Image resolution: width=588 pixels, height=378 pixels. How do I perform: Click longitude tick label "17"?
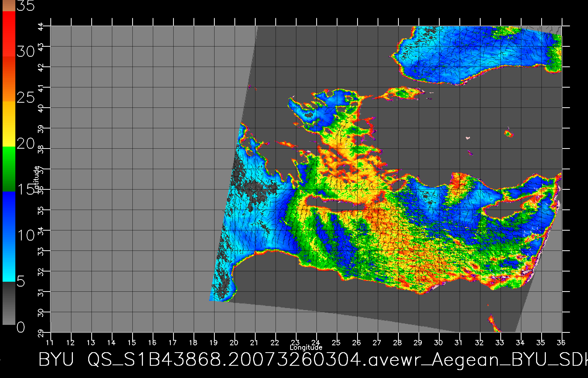coord(173,342)
